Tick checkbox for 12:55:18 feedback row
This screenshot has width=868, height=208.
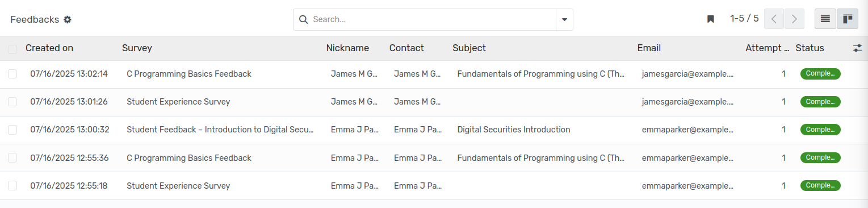[12, 186]
